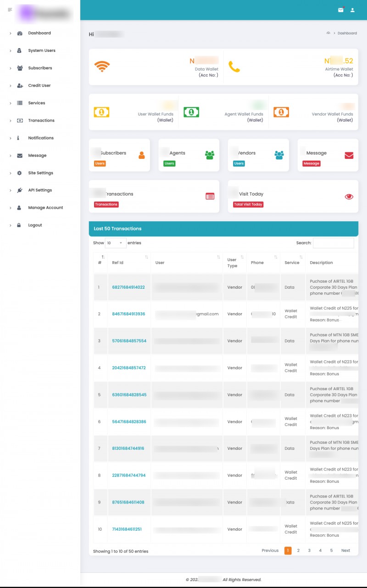Click inside the Search field

tap(334, 243)
